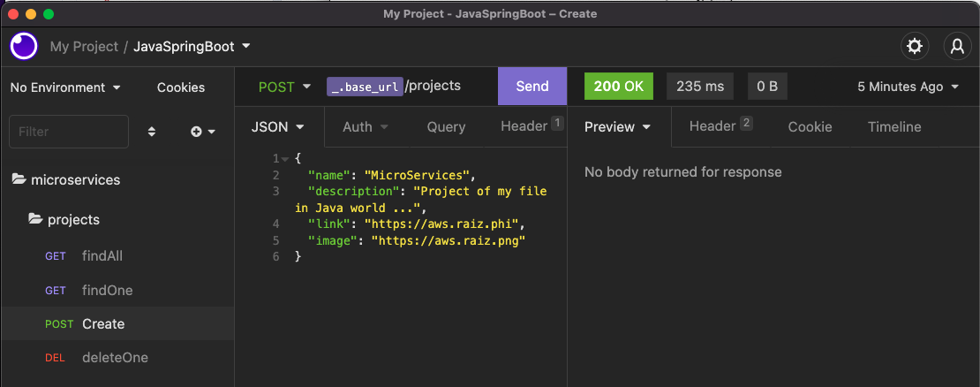980x387 pixels.
Task: Click the 200 OK status badge
Action: point(619,87)
